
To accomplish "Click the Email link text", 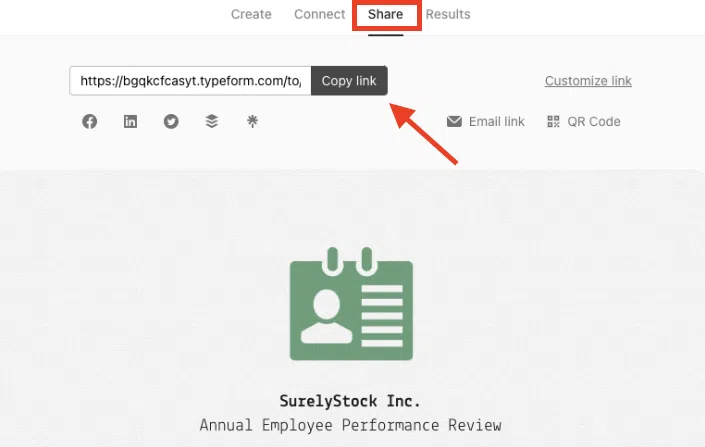I will point(496,122).
